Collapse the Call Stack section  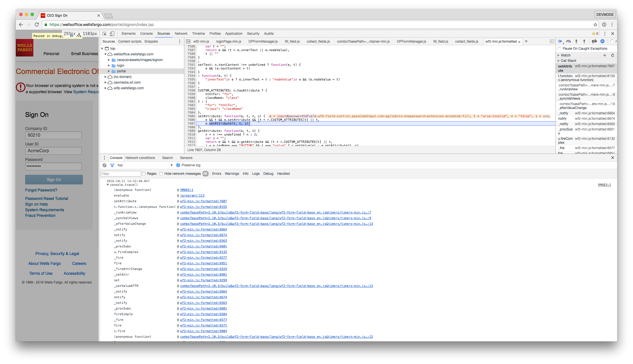558,61
